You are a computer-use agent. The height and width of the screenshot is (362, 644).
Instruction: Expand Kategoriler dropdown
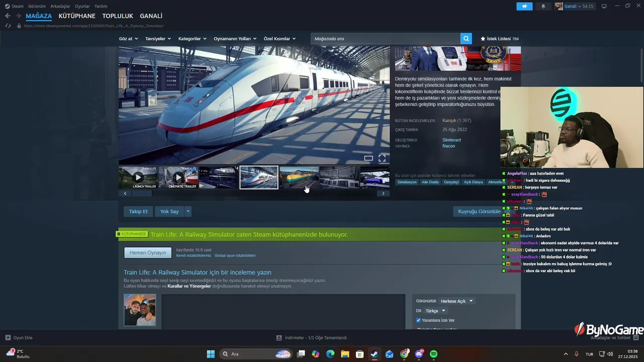coord(192,39)
